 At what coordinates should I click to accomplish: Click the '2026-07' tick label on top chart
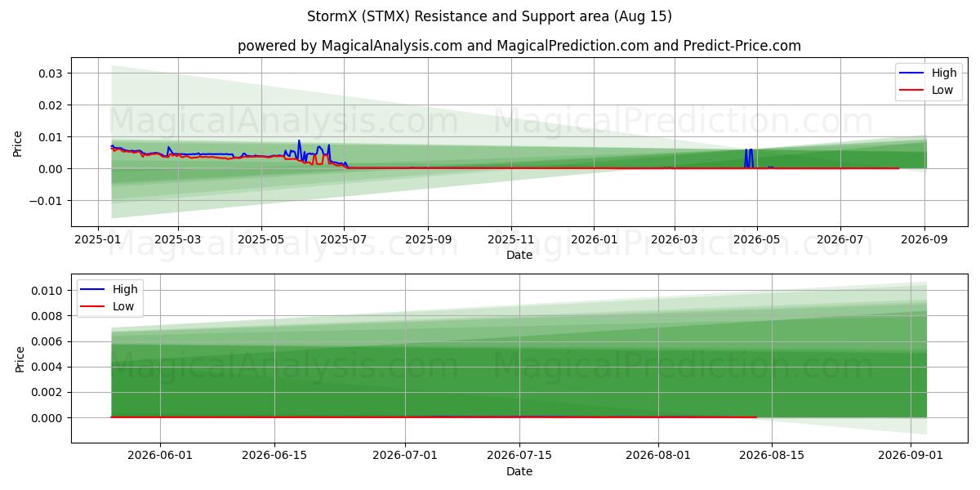coord(840,239)
